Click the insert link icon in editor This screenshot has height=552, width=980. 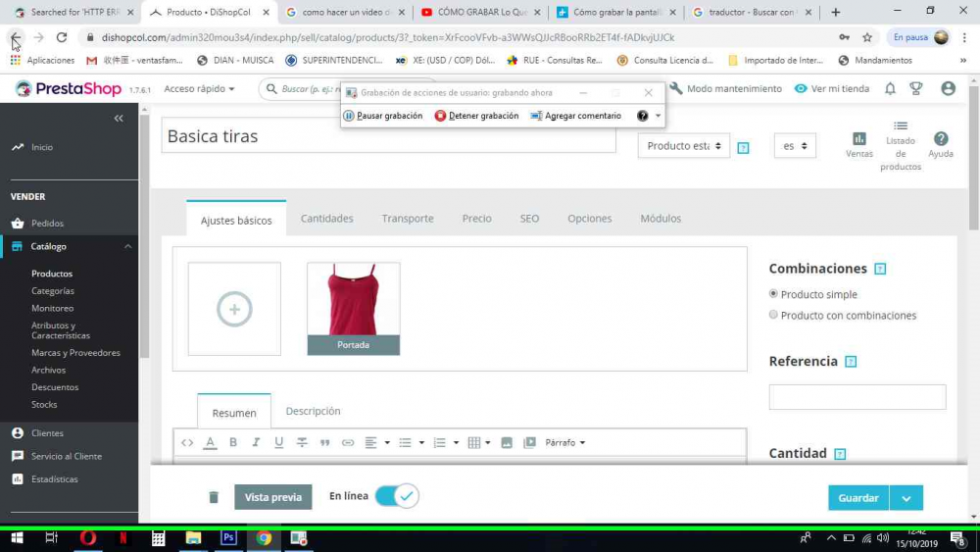point(348,442)
